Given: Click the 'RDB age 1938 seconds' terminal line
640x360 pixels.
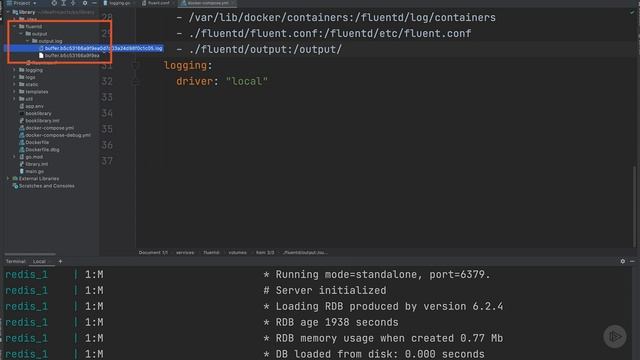Looking at the screenshot, I should pyautogui.click(x=331, y=322).
